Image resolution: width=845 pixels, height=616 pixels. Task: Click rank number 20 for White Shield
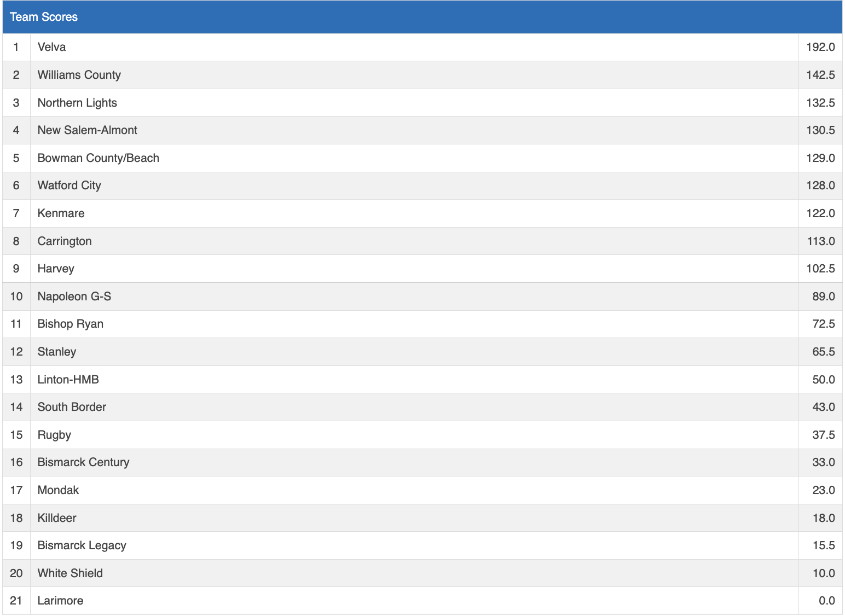click(x=16, y=573)
